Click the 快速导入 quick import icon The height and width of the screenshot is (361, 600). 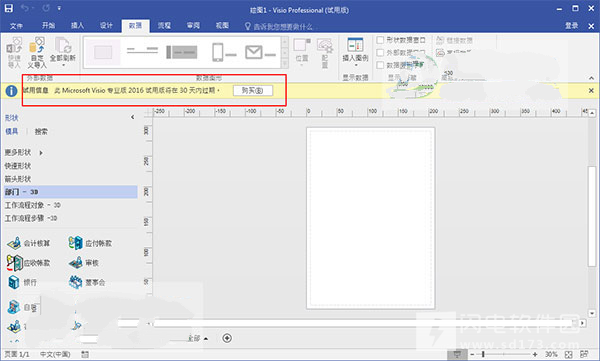[14, 52]
